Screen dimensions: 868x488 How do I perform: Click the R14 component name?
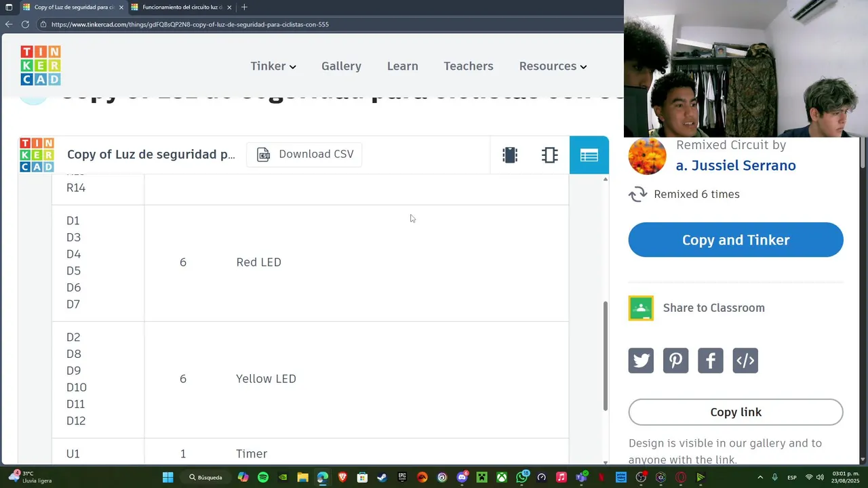tap(76, 188)
